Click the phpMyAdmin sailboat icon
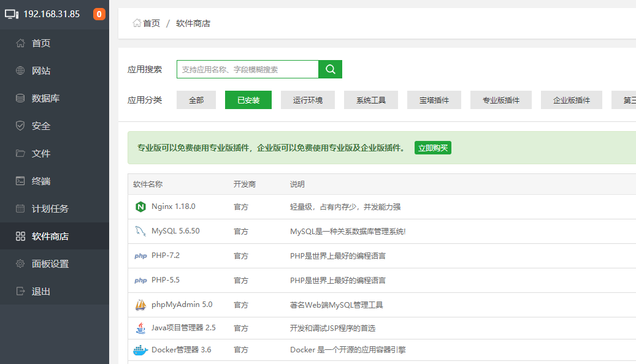 point(140,305)
